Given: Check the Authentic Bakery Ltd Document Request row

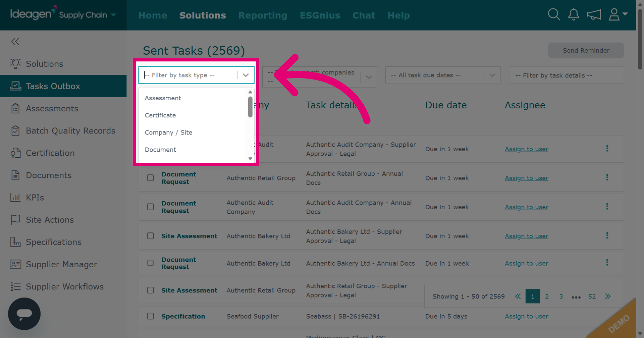Looking at the screenshot, I should 151,263.
